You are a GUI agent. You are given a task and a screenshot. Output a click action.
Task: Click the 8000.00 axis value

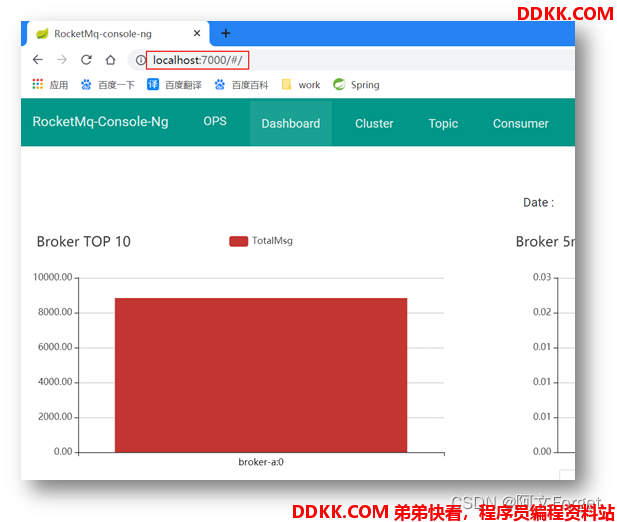coord(55,312)
